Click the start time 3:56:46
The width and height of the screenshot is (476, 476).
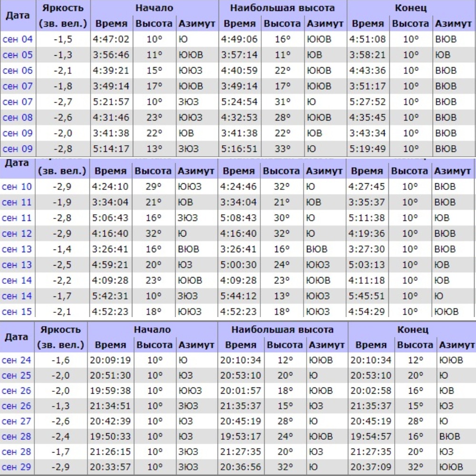click(111, 55)
